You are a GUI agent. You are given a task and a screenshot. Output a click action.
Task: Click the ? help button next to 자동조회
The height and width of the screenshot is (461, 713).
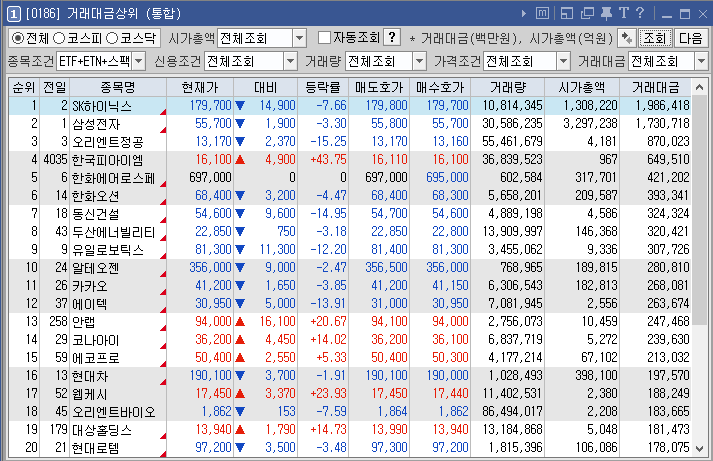[392, 38]
